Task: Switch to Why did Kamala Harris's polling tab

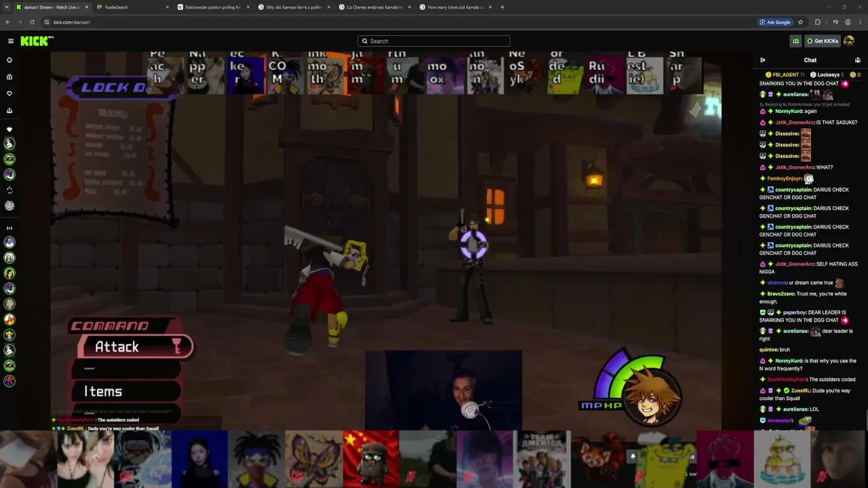Action: [x=294, y=7]
